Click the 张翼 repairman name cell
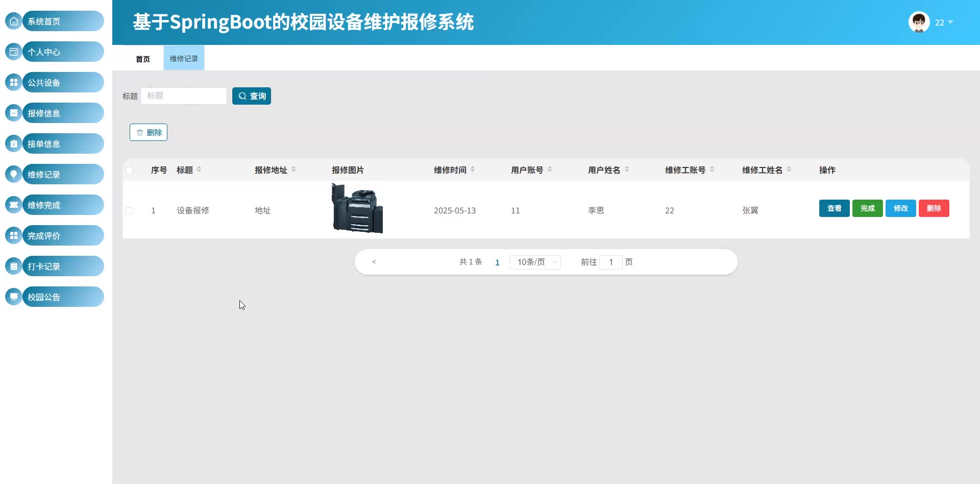The image size is (980, 484). (750, 210)
